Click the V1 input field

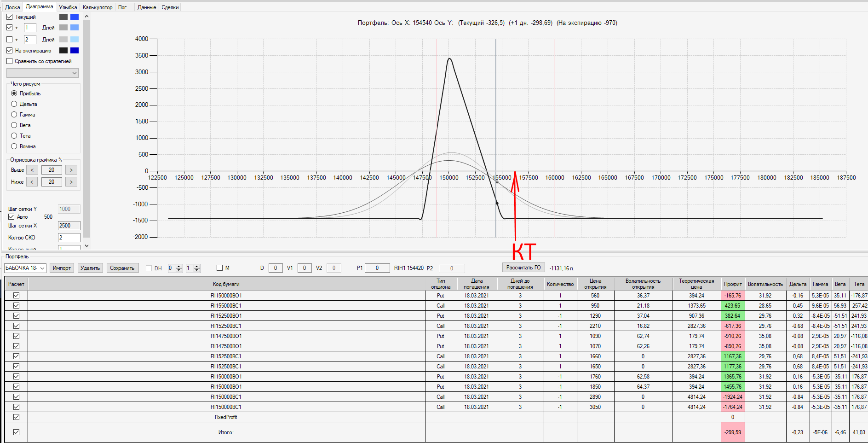[305, 268]
